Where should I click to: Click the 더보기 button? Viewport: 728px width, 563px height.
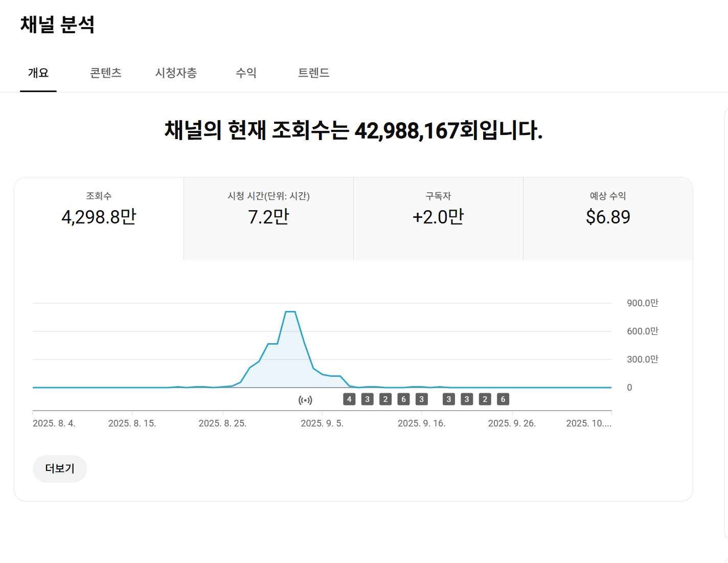point(60,468)
